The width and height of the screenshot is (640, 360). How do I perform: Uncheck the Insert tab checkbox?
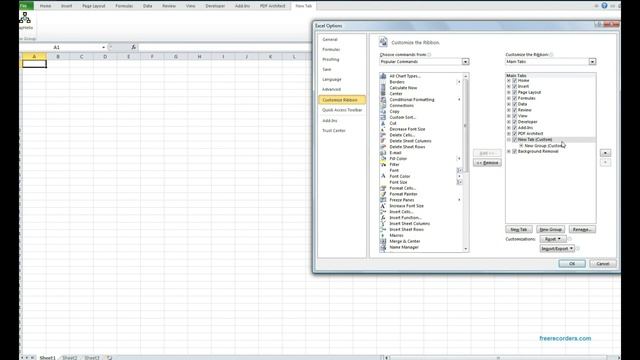pyautogui.click(x=514, y=87)
